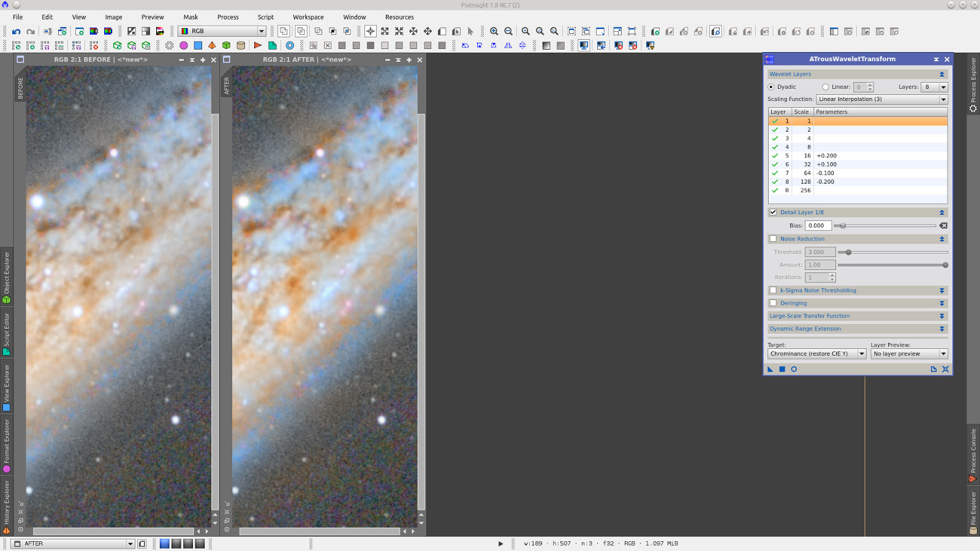Viewport: 980px width, 551px height.
Task: Open the Process menu
Action: click(x=228, y=17)
